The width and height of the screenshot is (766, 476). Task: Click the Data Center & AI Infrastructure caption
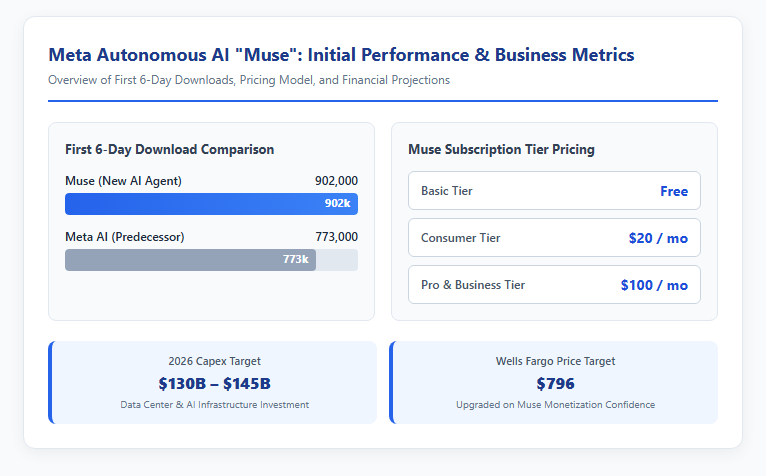[214, 405]
